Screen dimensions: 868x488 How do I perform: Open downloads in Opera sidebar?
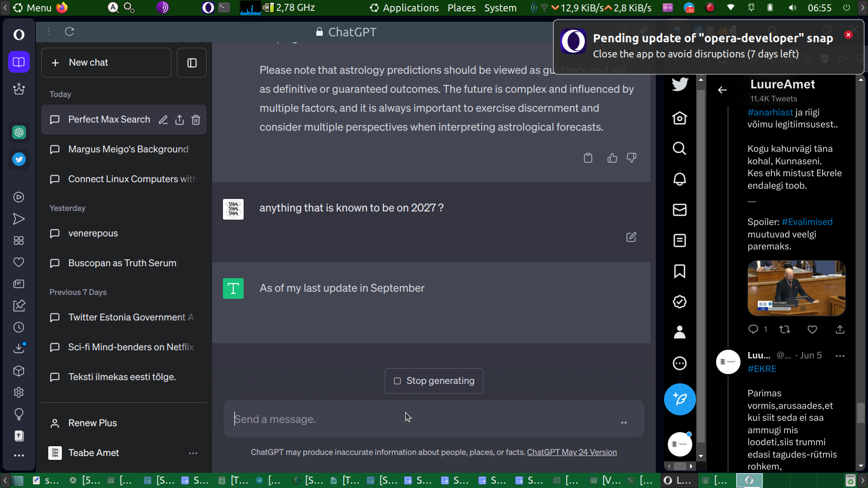(19, 348)
